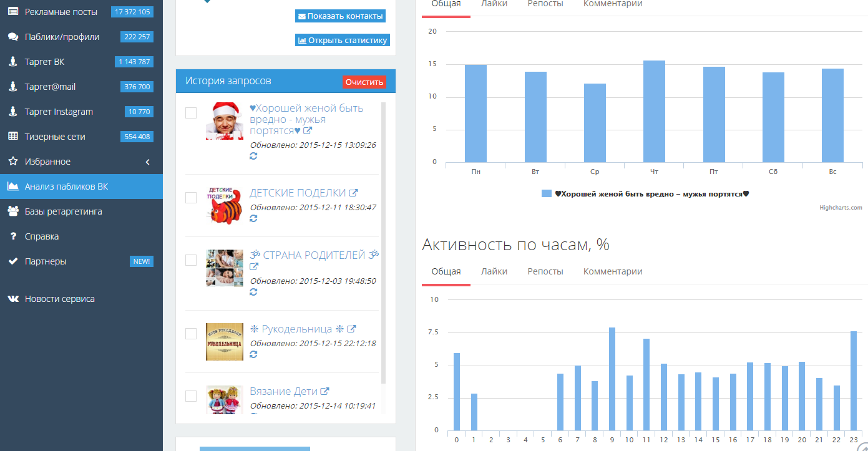Click the request history list scrollbar
The width and height of the screenshot is (868, 451).
(x=383, y=243)
